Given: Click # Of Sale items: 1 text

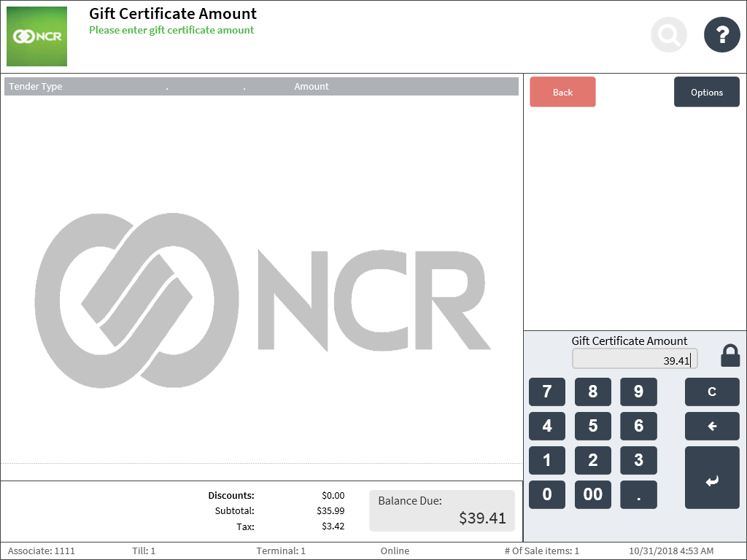Looking at the screenshot, I should click(x=542, y=551).
